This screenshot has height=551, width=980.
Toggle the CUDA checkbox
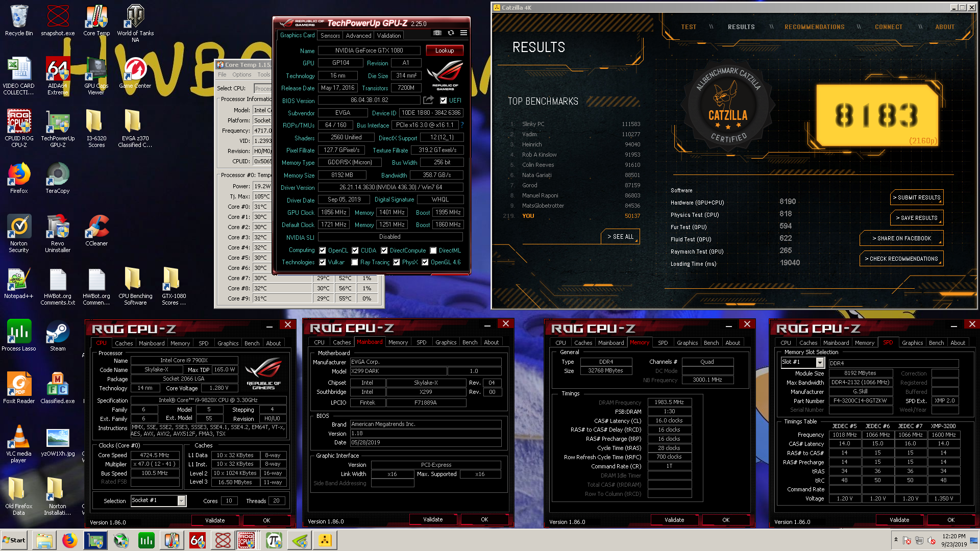coord(355,251)
